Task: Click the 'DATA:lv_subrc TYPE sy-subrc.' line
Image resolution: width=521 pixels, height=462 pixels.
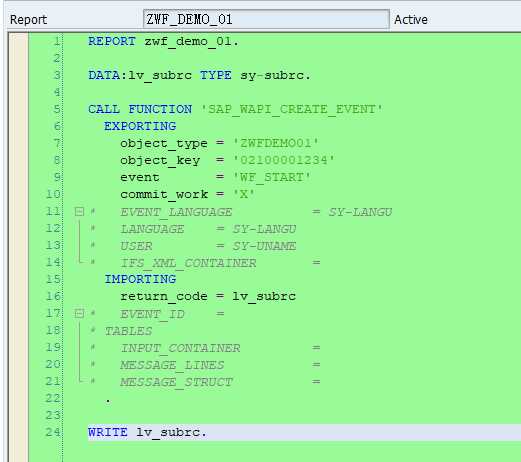Action: [199, 75]
